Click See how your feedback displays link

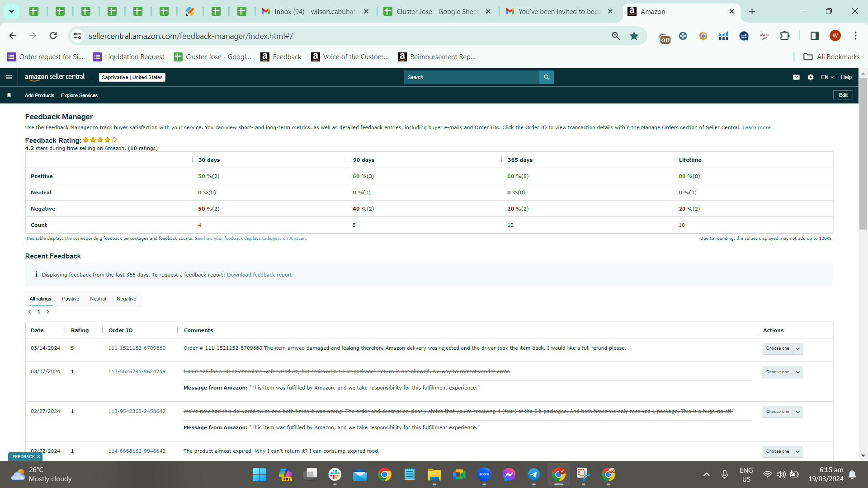(x=251, y=239)
